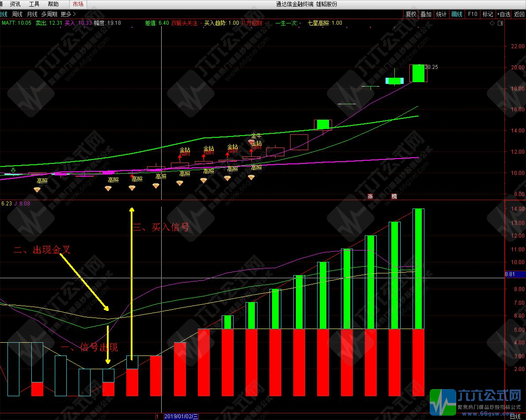The height and width of the screenshot is (420, 526).
Task: Toggle the 画线 drawing tool
Action: [x=457, y=14]
